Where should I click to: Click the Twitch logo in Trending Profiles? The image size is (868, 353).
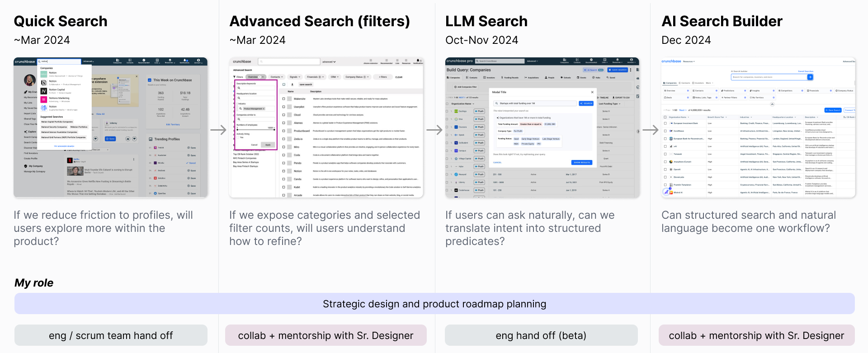(x=156, y=148)
